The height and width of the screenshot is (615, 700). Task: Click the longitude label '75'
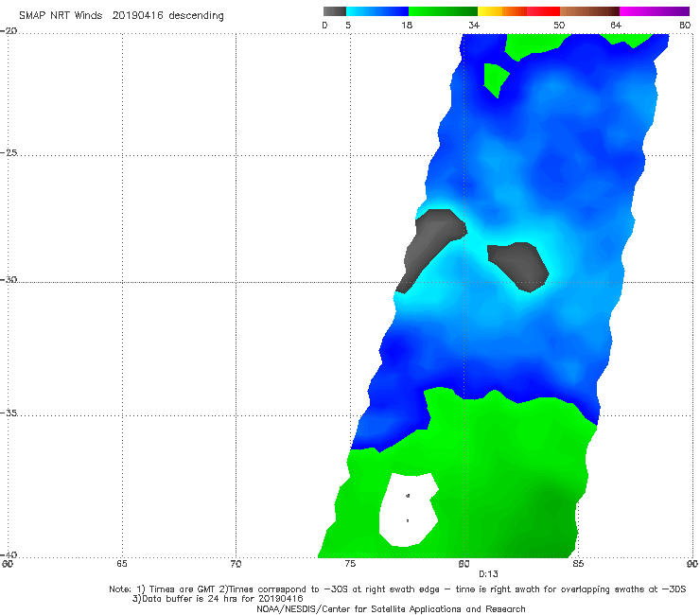click(x=350, y=564)
